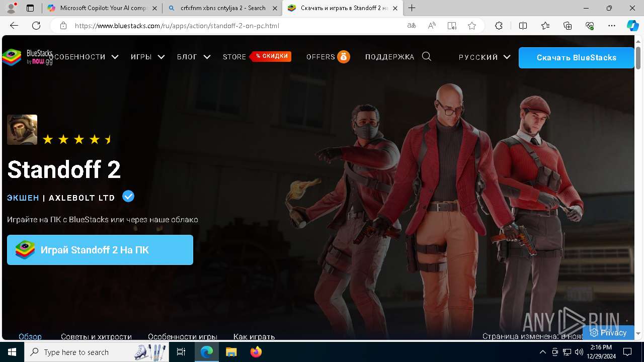Open the Extensions puzzle icon
Image resolution: width=644 pixels, height=362 pixels.
tap(499, 26)
